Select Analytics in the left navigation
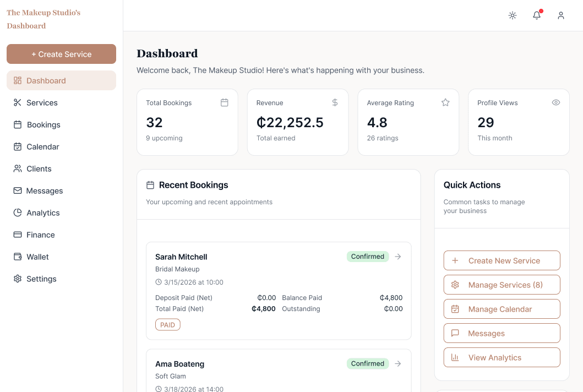Screen dimensions: 583x392 [x=44, y=213]
